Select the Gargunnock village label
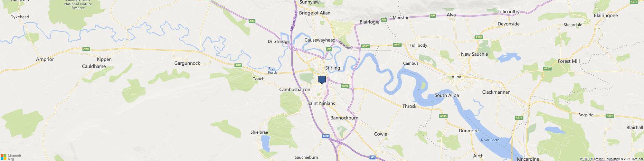 pyautogui.click(x=187, y=63)
